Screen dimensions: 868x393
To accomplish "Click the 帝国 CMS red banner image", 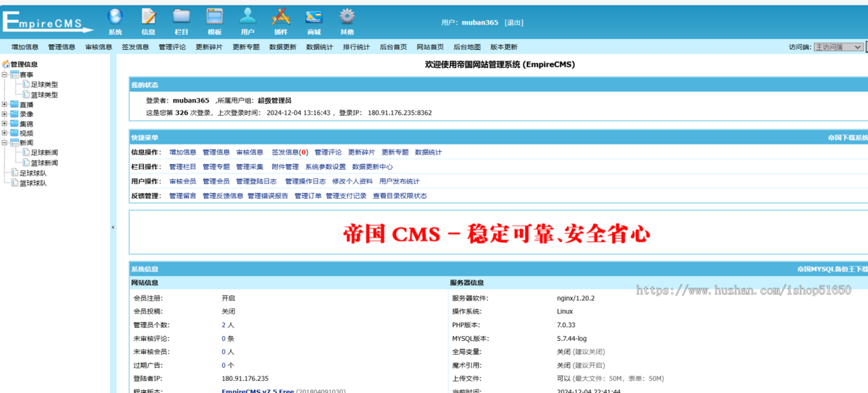I will point(498,233).
